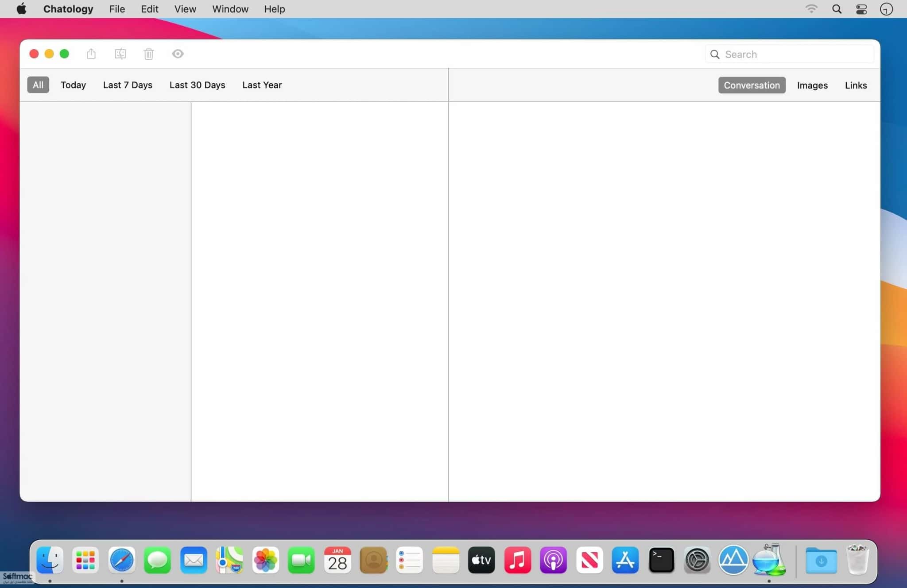Open the Edit menu

click(x=150, y=9)
